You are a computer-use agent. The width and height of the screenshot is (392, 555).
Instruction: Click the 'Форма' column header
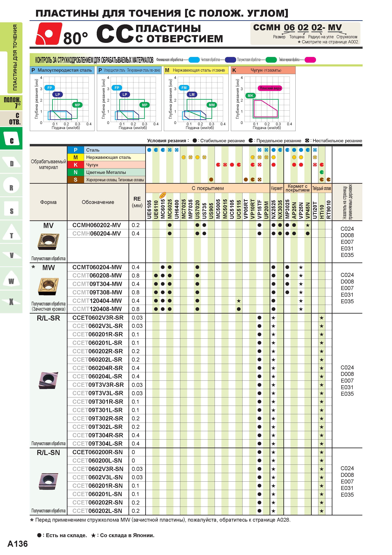tap(48, 202)
